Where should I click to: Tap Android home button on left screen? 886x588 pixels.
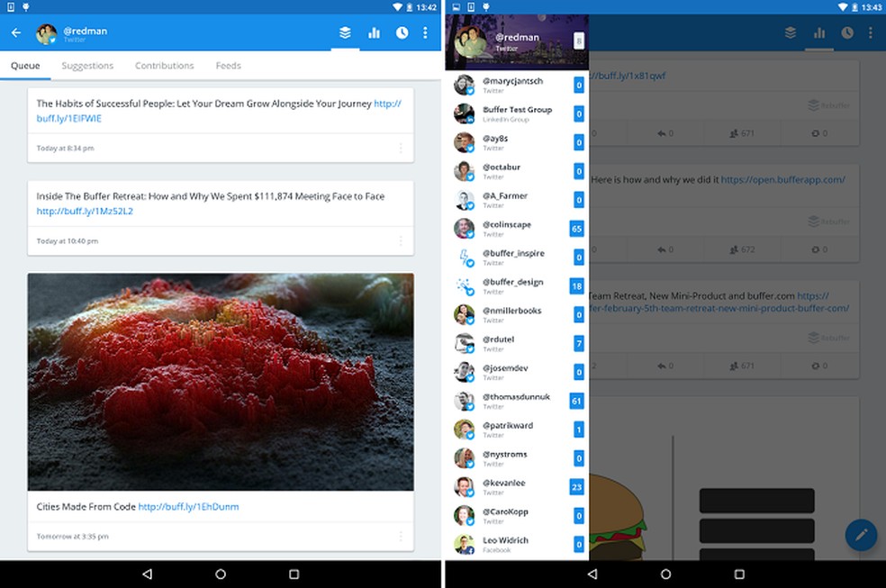coord(221,574)
